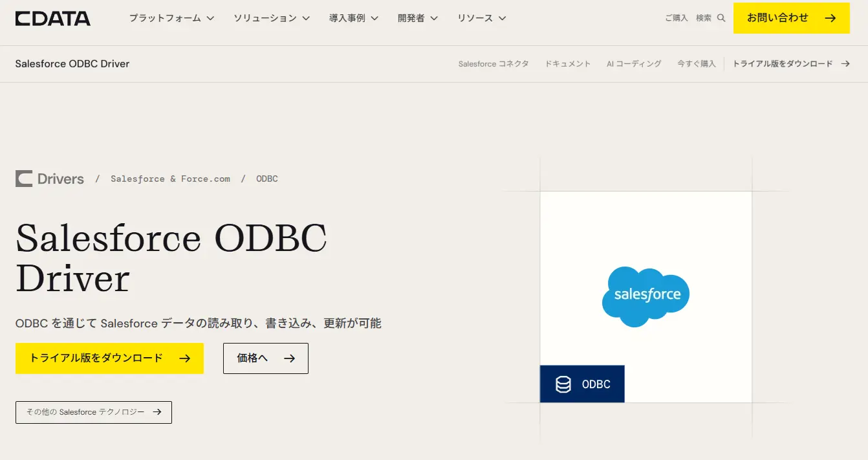The width and height of the screenshot is (868, 460).
Task: Expand the プラットフォーム menu
Action: [171, 18]
